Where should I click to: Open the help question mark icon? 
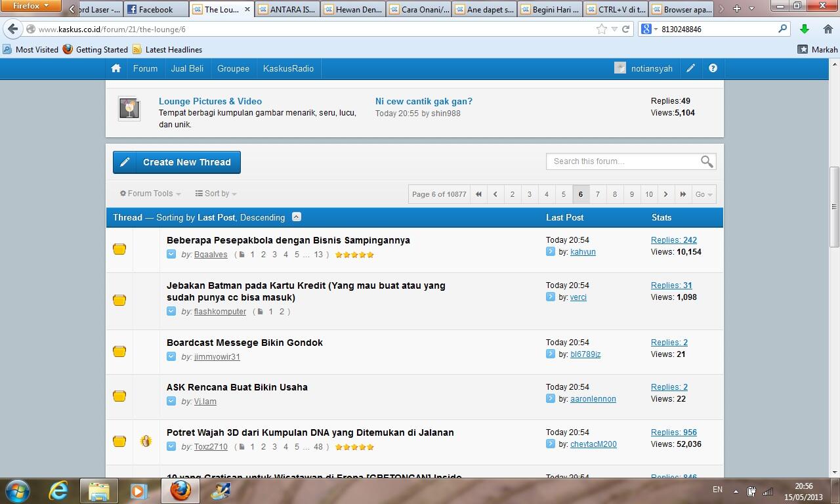(x=713, y=68)
